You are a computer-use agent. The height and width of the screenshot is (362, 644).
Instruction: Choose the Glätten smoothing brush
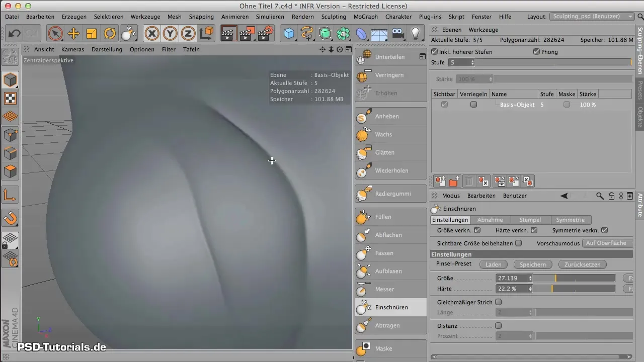(390, 152)
